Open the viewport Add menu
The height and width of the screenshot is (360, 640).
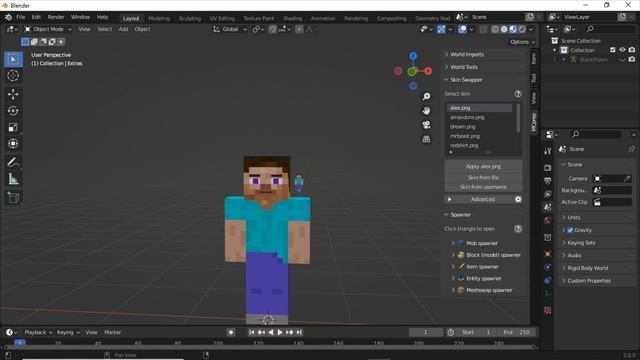pos(123,29)
